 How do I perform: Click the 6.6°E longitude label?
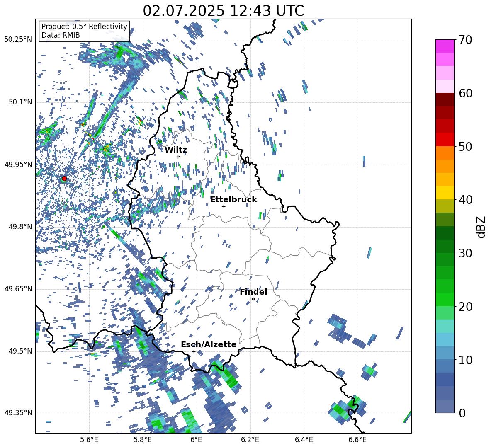click(357, 440)
